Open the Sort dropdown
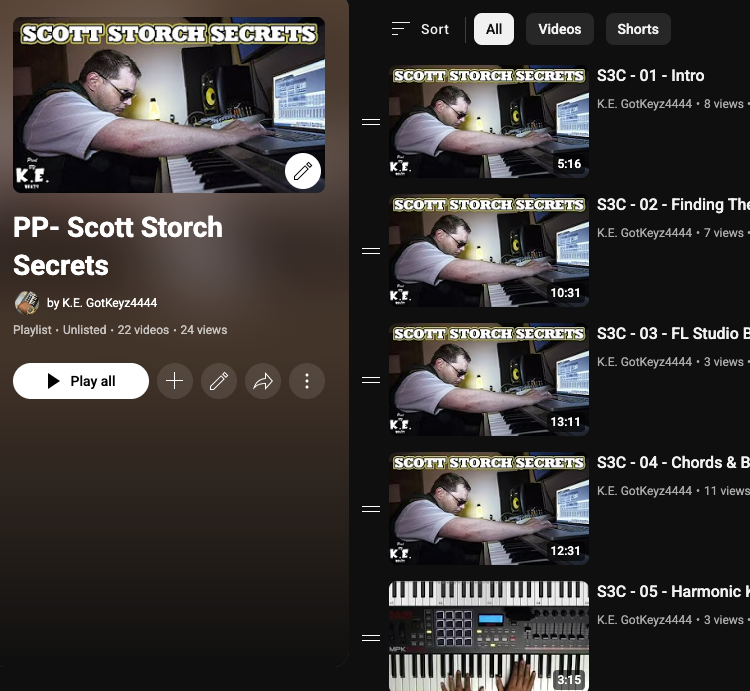This screenshot has width=750, height=691. point(421,29)
